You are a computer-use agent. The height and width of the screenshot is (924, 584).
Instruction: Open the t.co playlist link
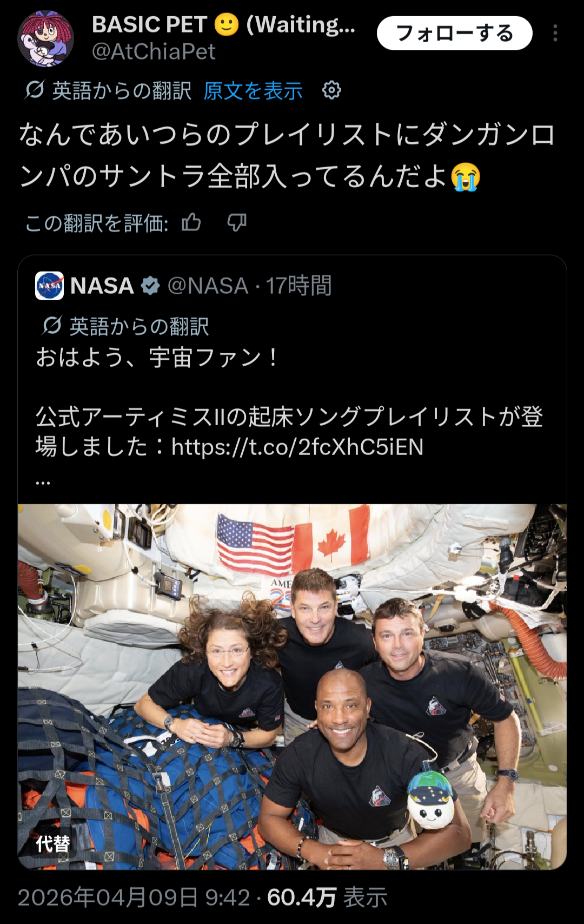pos(297,447)
